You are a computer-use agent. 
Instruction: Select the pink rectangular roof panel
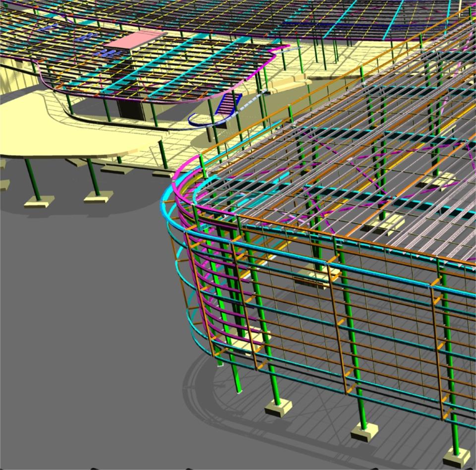click(x=134, y=40)
